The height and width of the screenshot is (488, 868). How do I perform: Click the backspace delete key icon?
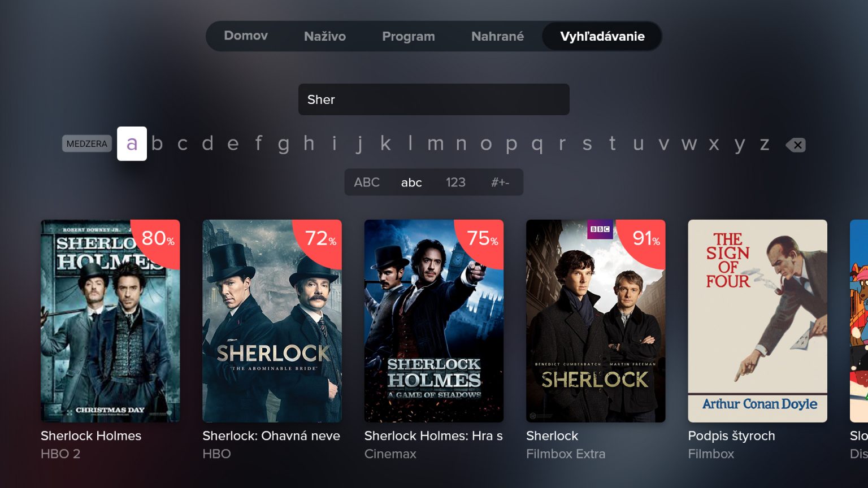pos(796,145)
